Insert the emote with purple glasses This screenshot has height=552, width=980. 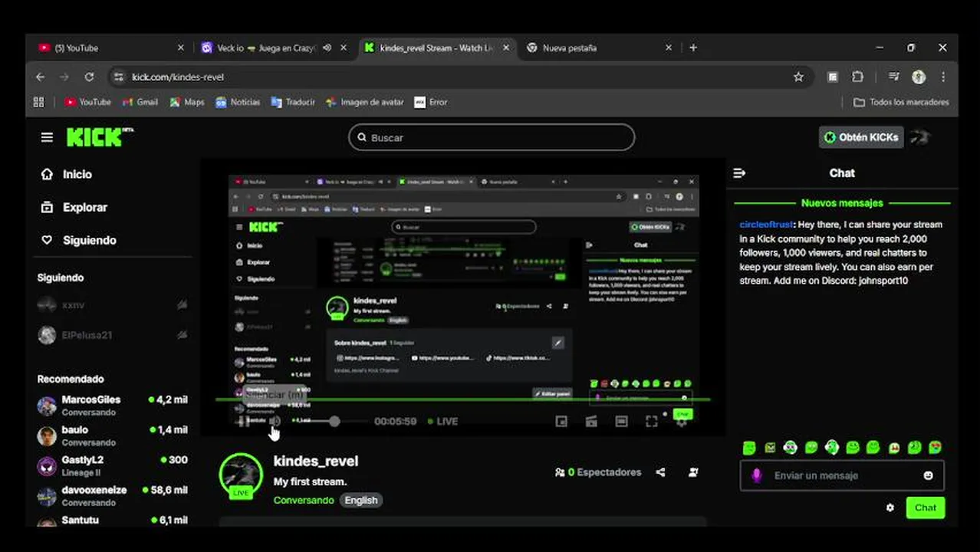tap(791, 448)
